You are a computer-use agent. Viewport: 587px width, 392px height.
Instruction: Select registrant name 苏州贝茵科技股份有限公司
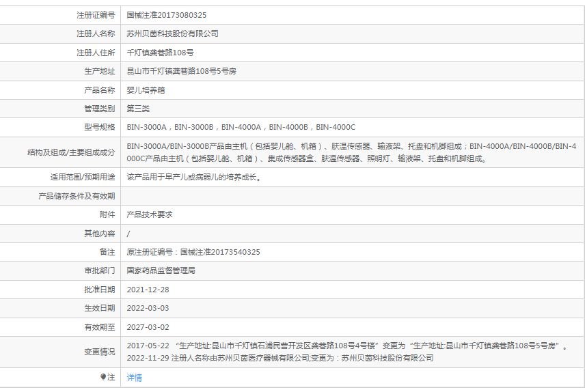pyautogui.click(x=172, y=33)
